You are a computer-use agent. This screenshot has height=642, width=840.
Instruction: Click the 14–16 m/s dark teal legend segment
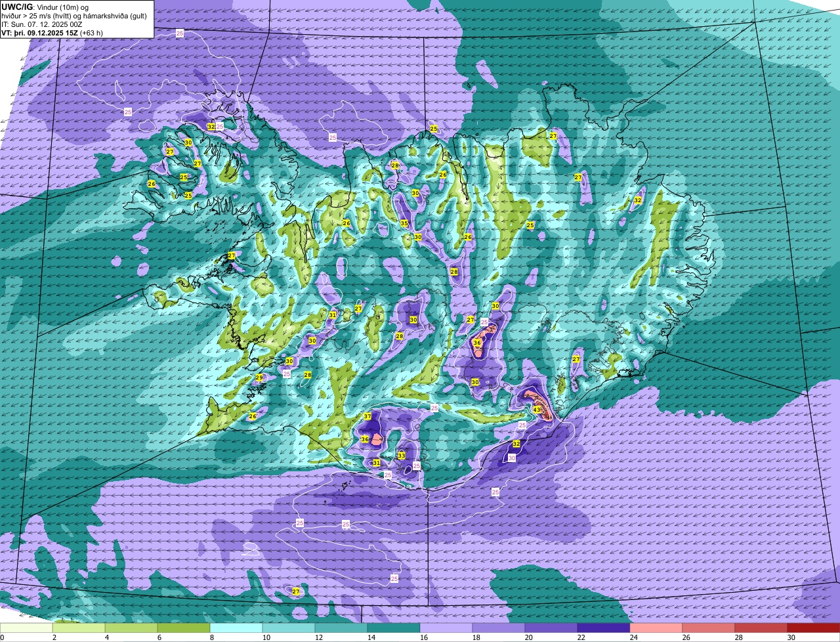click(x=394, y=628)
